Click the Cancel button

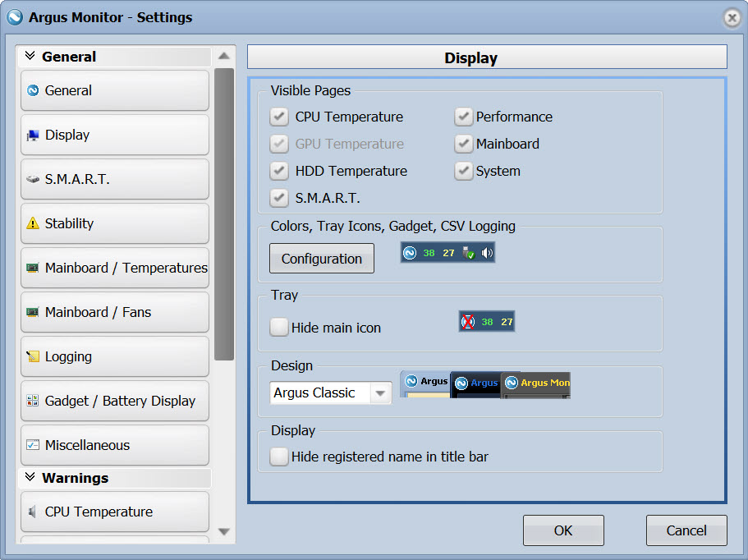coord(686,530)
